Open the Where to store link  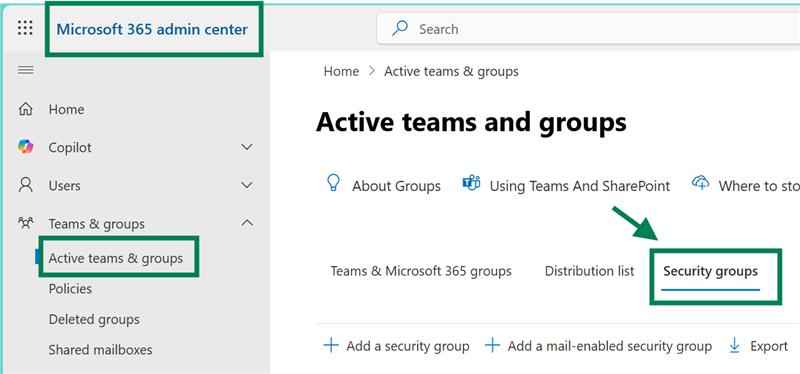tap(759, 186)
